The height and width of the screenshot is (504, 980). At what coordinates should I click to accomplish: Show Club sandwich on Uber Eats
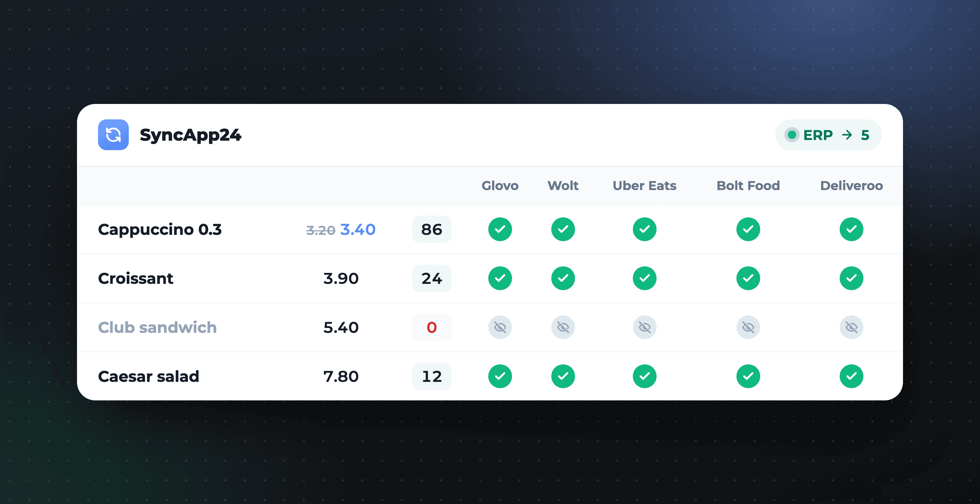pos(644,327)
